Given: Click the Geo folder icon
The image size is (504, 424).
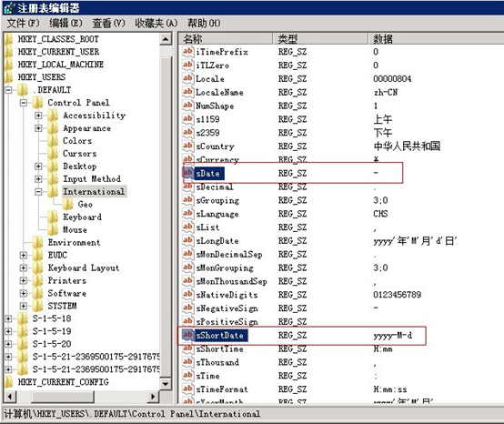Looking at the screenshot, I should tap(68, 204).
